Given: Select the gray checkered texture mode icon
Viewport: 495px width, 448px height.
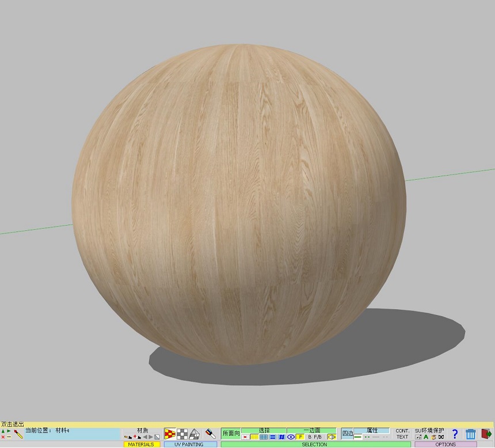Looking at the screenshot, I should [x=182, y=434].
